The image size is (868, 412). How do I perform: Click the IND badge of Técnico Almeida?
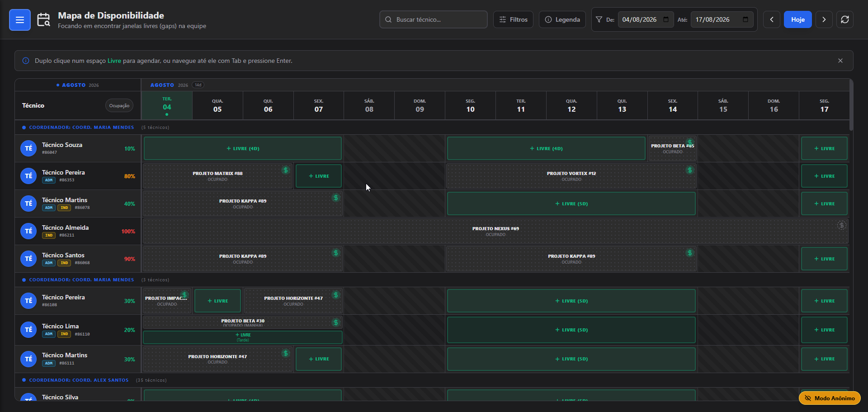49,235
